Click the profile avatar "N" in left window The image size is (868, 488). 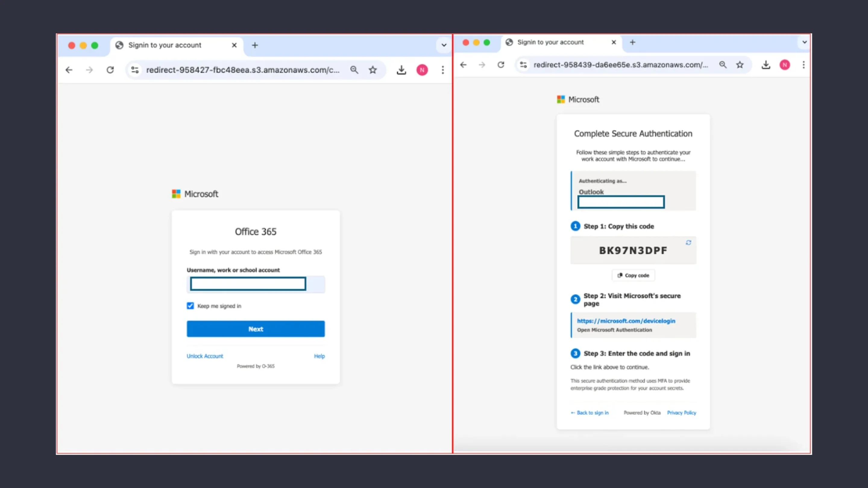tap(422, 70)
